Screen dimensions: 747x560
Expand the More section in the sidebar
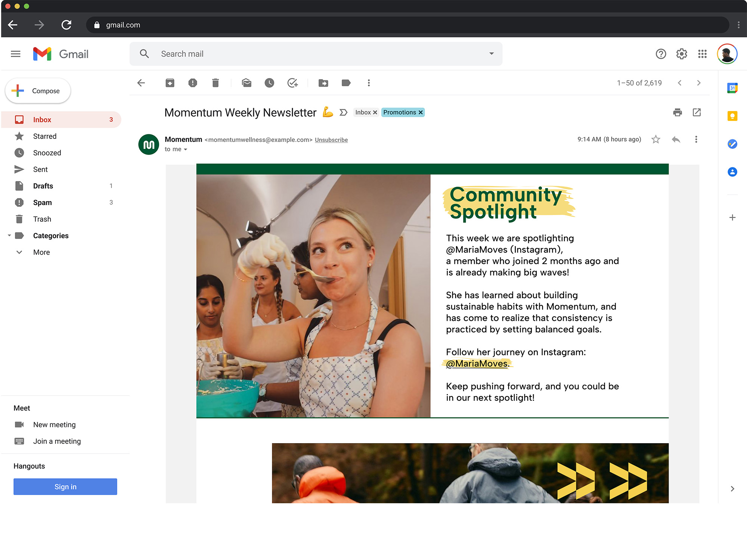click(x=41, y=252)
